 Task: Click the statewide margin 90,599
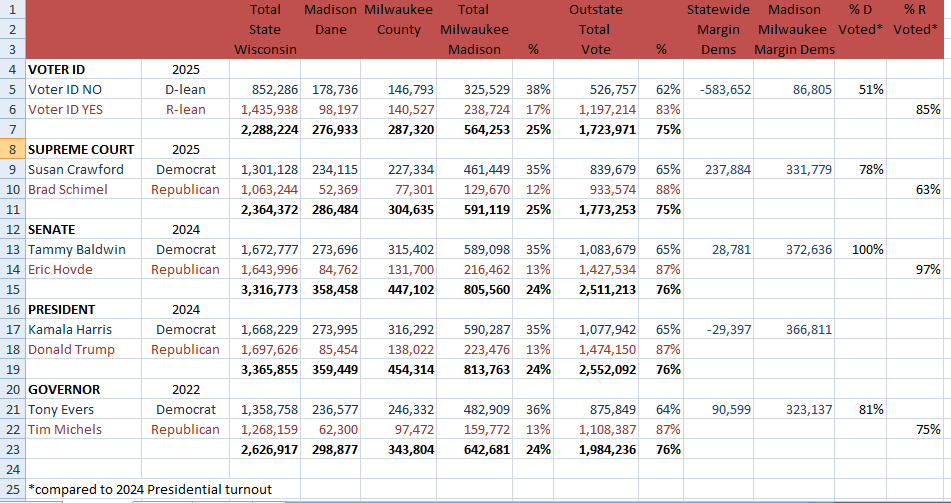click(x=719, y=410)
